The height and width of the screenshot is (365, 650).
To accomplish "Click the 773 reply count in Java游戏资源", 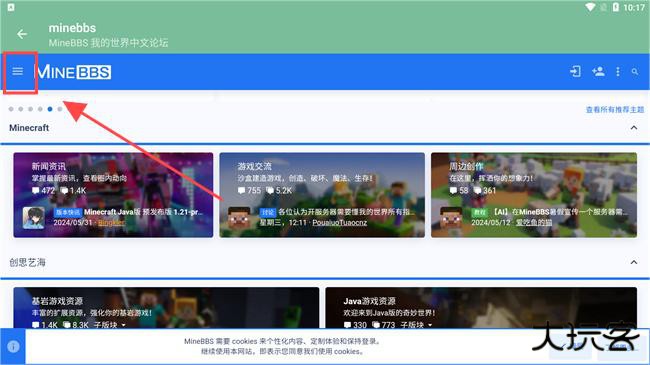I will coord(388,325).
